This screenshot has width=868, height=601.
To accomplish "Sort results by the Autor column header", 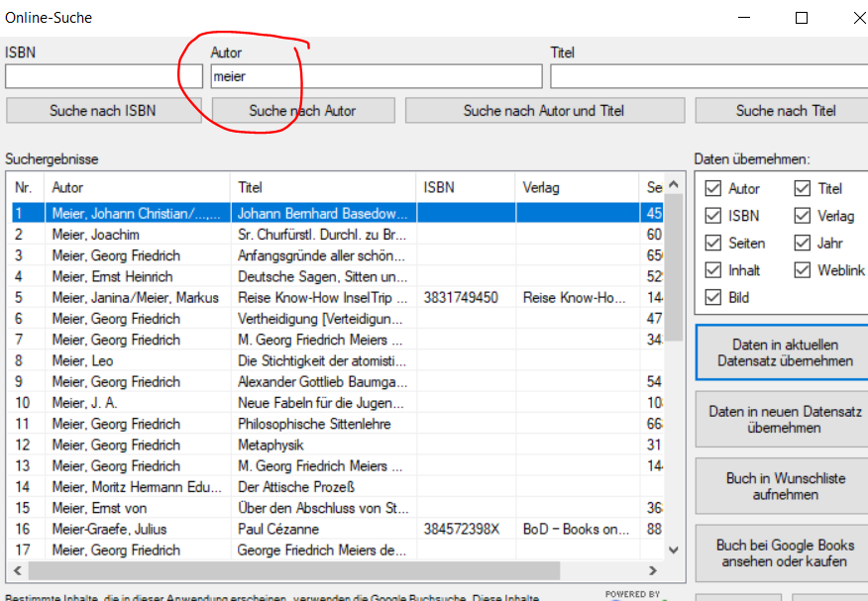I will 137,187.
